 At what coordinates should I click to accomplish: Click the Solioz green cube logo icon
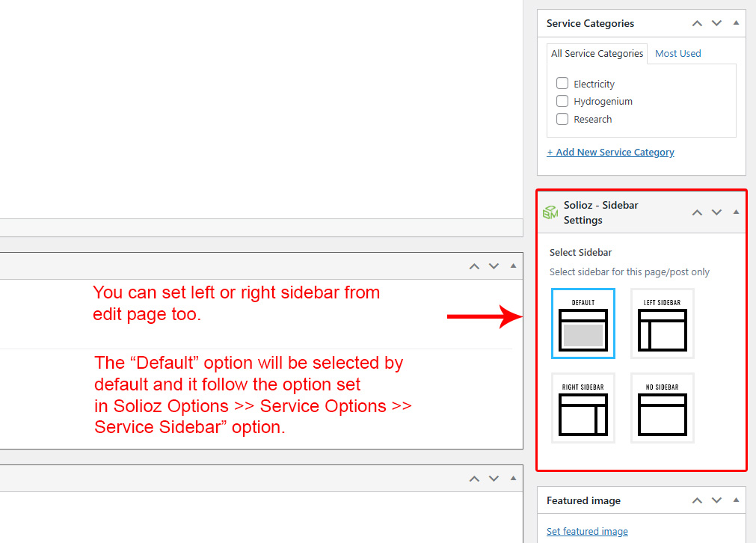[x=550, y=212]
